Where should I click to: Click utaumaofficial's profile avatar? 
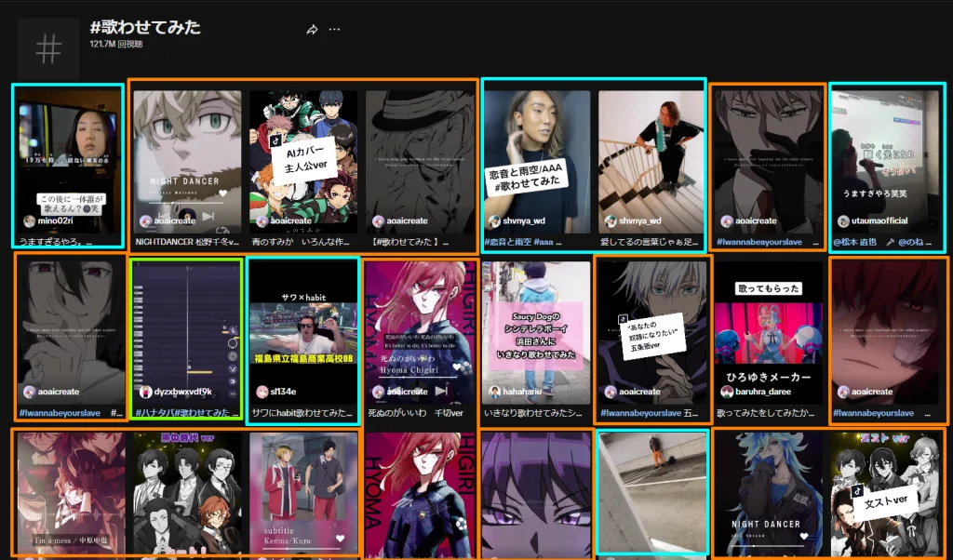pos(843,221)
